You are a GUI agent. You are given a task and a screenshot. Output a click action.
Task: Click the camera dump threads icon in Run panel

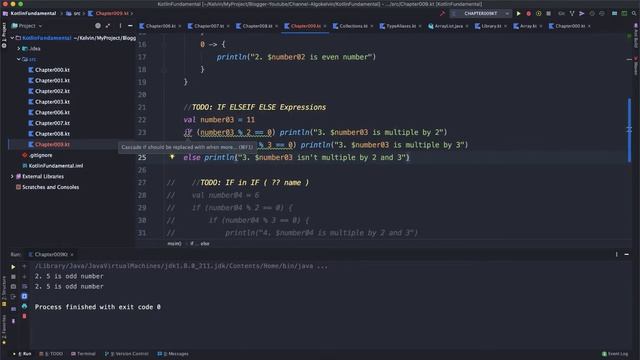[x=13, y=287]
